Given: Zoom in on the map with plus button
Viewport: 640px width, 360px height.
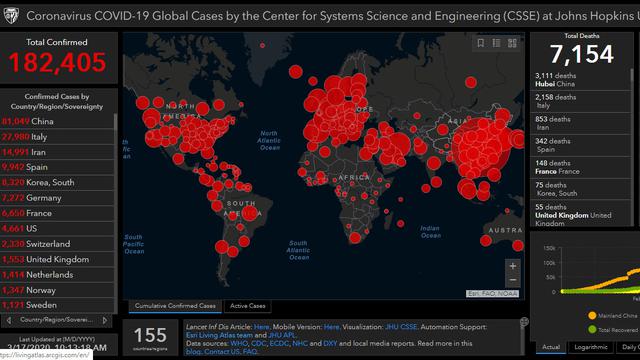Looking at the screenshot, I should tap(513, 266).
